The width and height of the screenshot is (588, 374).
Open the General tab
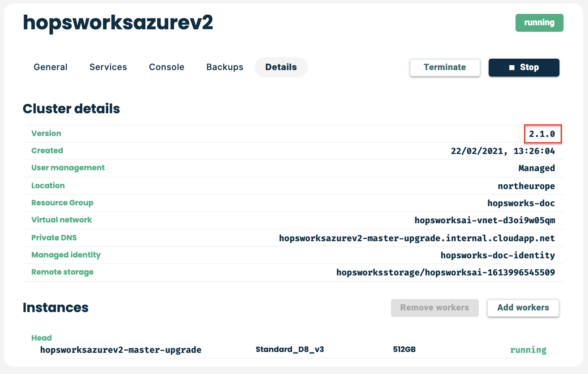50,67
